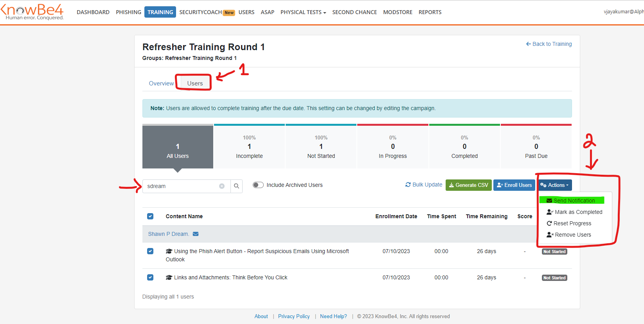Screen dimensions: 644x324
Task: Choose Remove Users option
Action: [x=569, y=235]
